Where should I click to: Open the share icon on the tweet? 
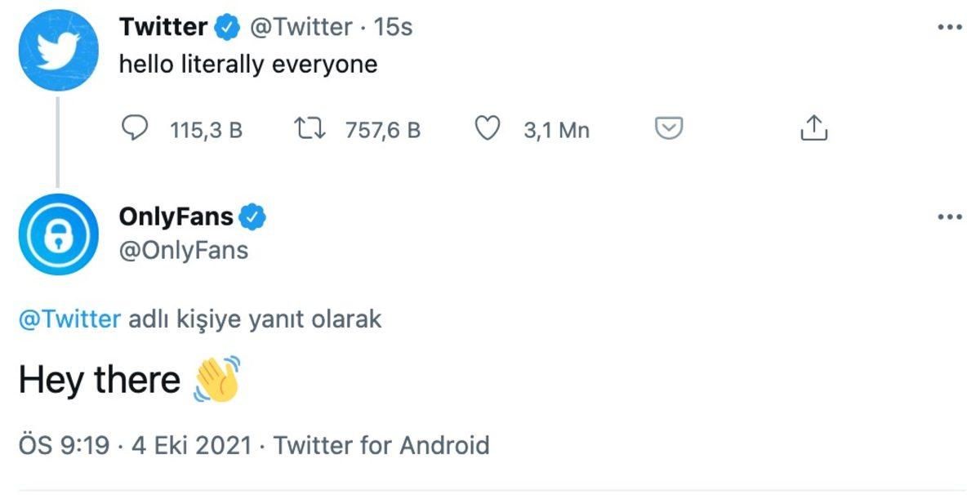click(x=813, y=128)
